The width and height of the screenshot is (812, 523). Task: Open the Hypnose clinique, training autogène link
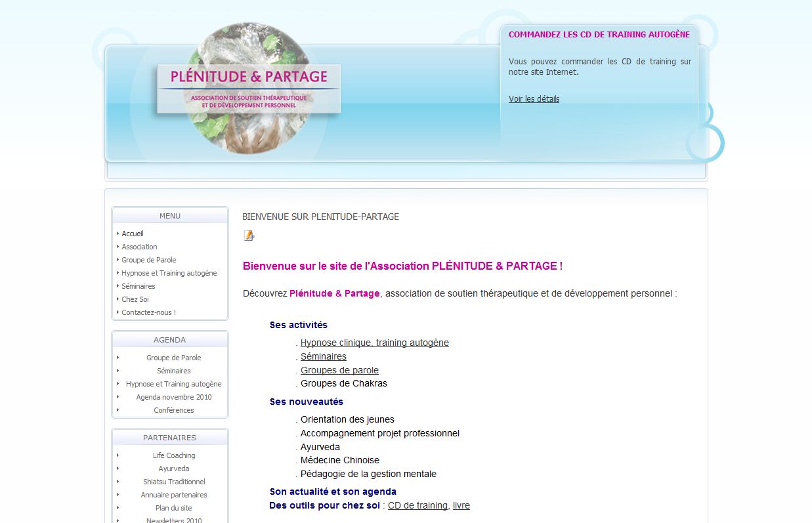click(375, 343)
